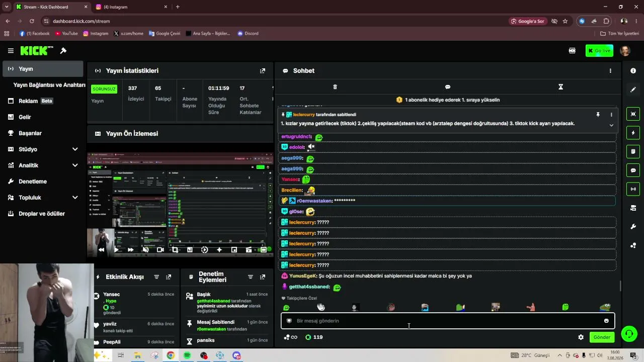Click the info icon in right sidebar
Image resolution: width=644 pixels, height=362 pixels.
click(x=633, y=71)
